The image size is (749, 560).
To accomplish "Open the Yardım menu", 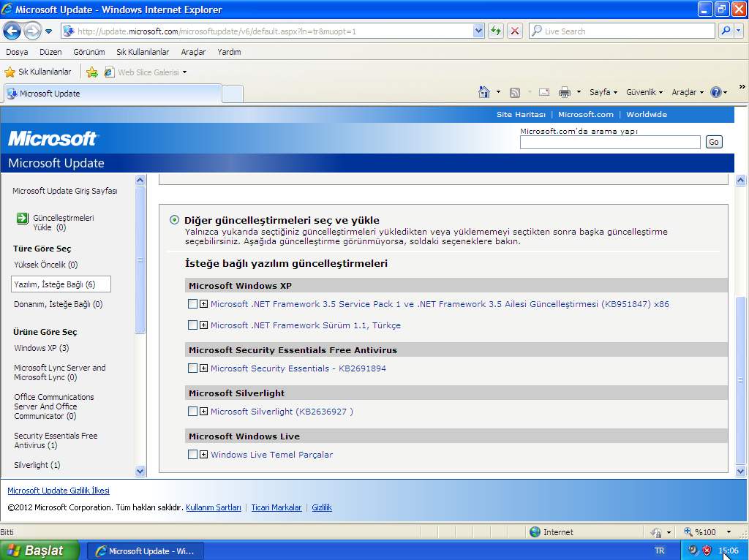I will [x=229, y=52].
